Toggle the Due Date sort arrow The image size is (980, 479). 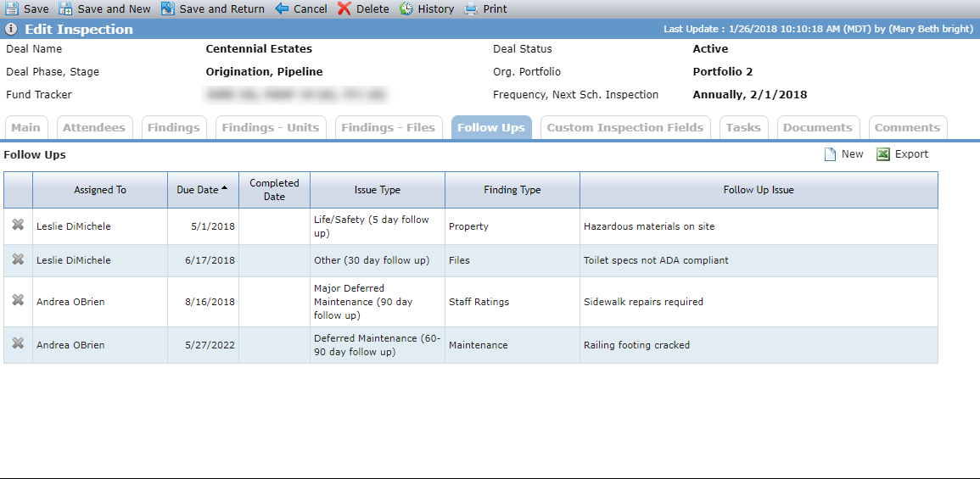coord(224,188)
